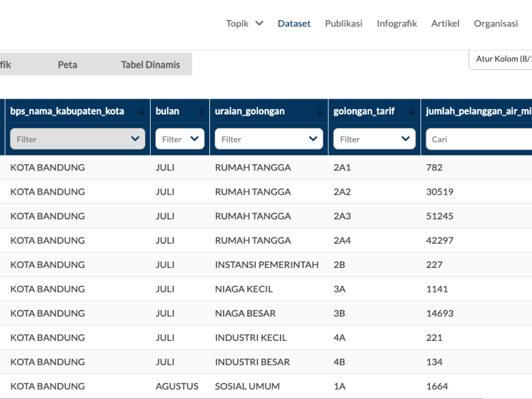Select the Dataset menu item

click(x=294, y=23)
